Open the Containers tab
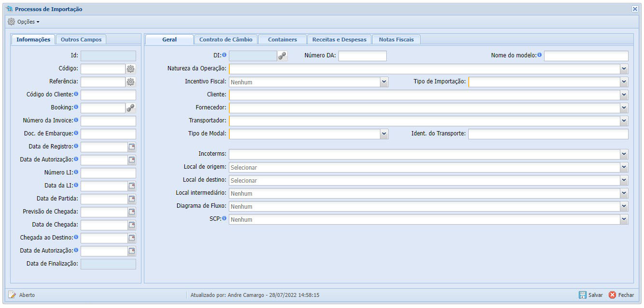The width and height of the screenshot is (644, 308). pos(282,40)
